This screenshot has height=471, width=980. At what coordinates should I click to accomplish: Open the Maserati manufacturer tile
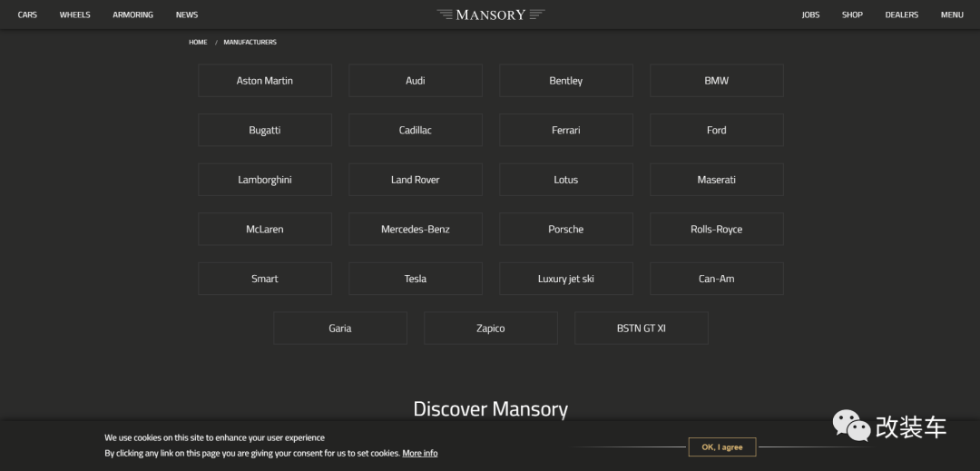[717, 180]
